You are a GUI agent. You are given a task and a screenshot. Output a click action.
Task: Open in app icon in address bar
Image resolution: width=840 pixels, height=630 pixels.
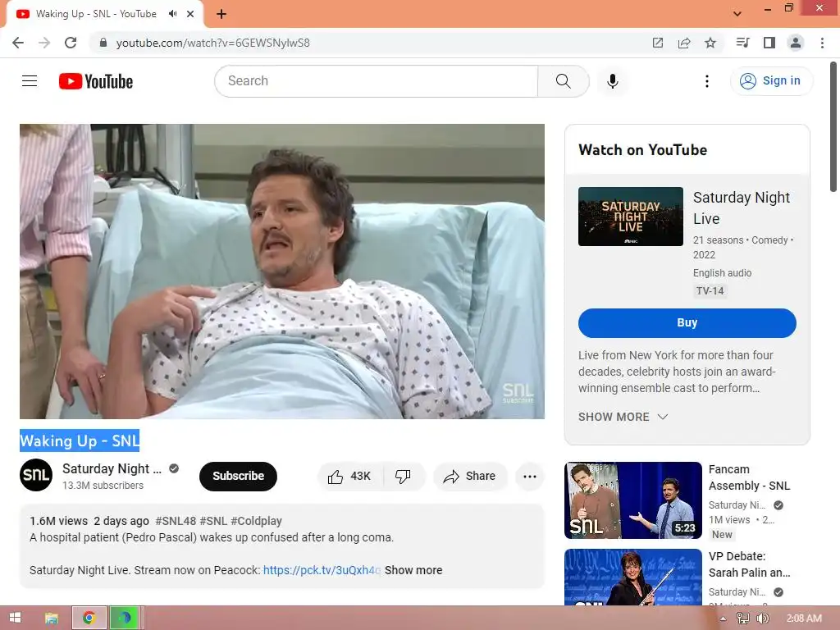[x=657, y=43]
